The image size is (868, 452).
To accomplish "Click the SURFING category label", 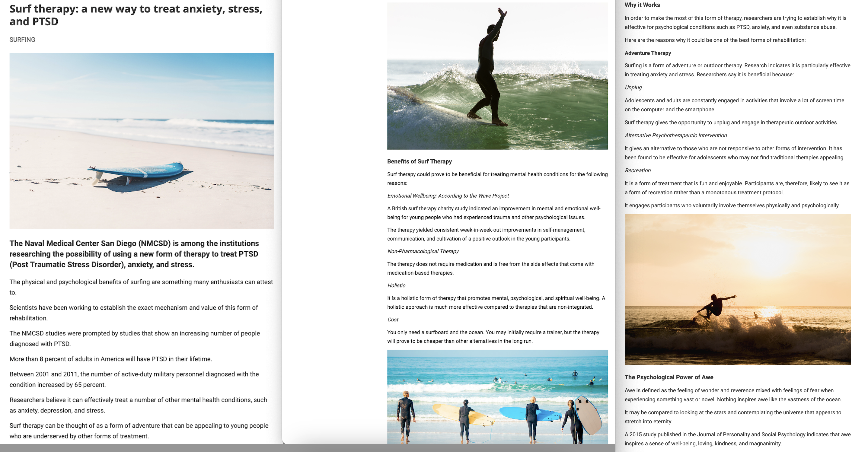I will pyautogui.click(x=22, y=40).
